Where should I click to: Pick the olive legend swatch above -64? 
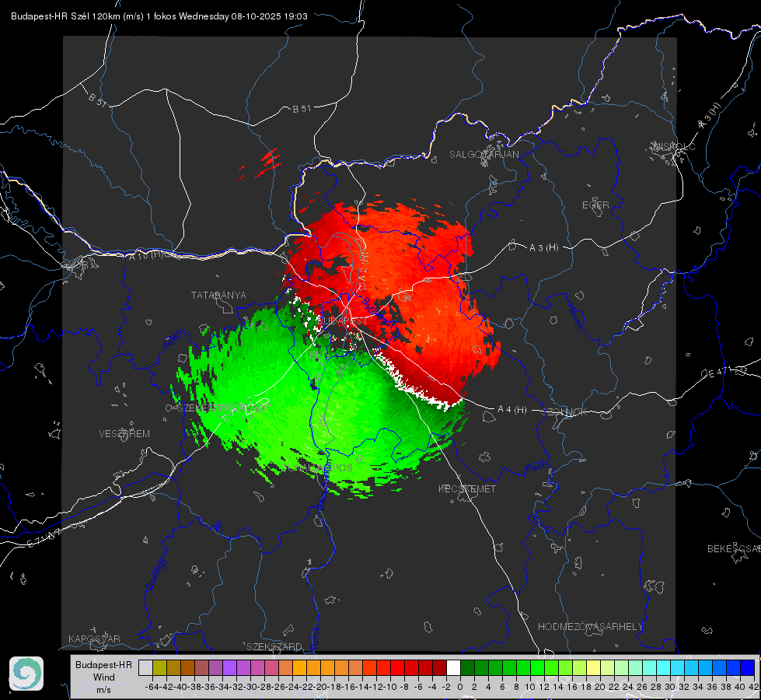point(159,668)
